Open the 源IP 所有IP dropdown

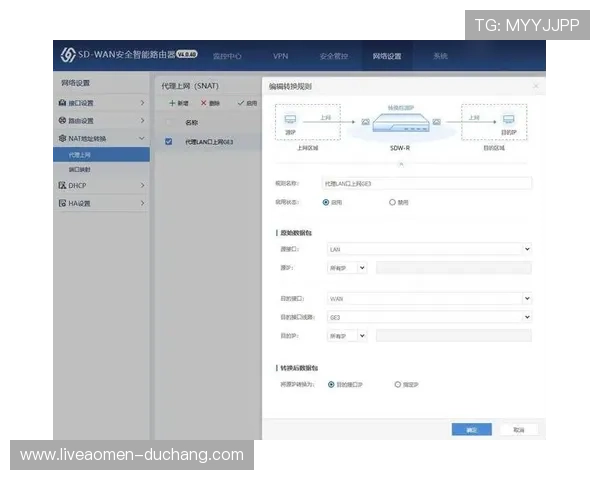coord(347,268)
